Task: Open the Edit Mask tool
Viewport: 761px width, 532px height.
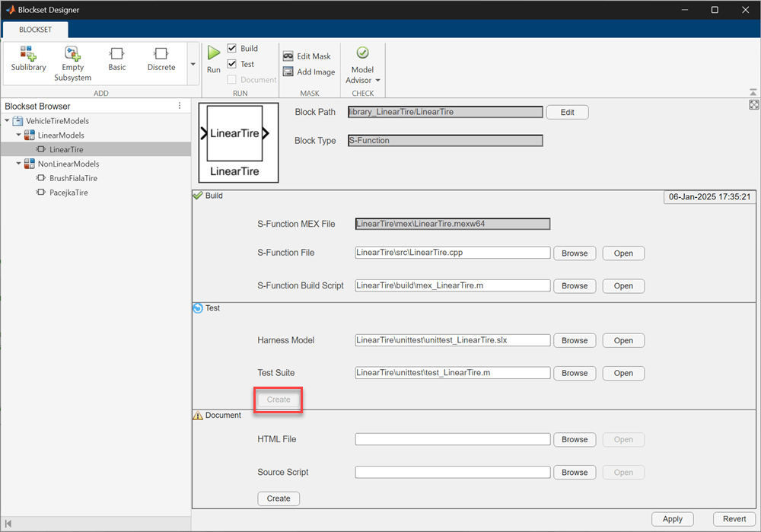Action: pyautogui.click(x=307, y=56)
